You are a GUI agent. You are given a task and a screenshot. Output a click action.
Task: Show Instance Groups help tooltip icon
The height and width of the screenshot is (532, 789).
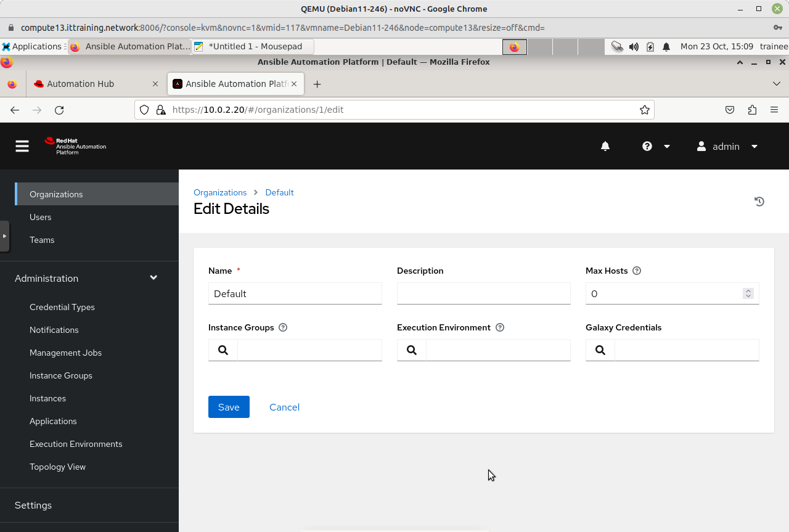[x=283, y=327]
